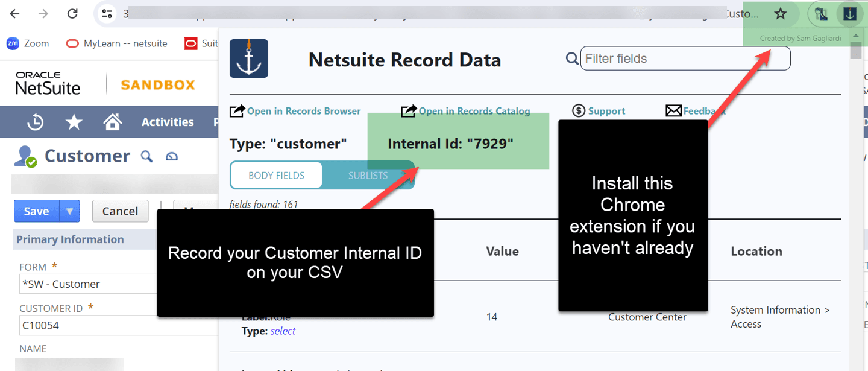Go back in the browser
Image resolution: width=868 pixels, height=371 pixels.
pos(14,13)
